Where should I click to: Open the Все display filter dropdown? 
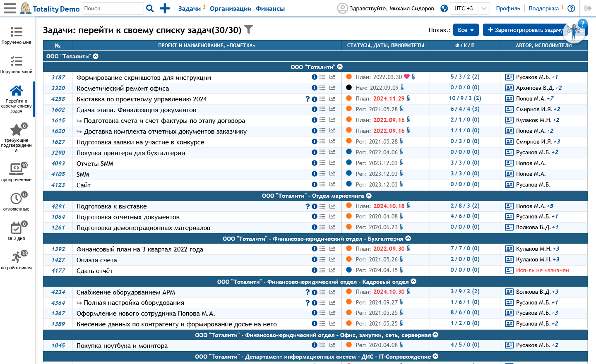click(466, 30)
